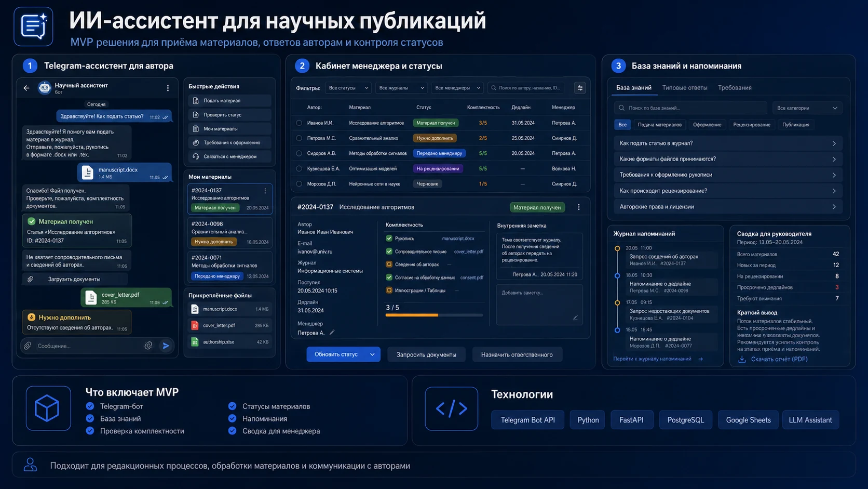Open the Telegram chat three-dot menu

pyautogui.click(x=168, y=88)
